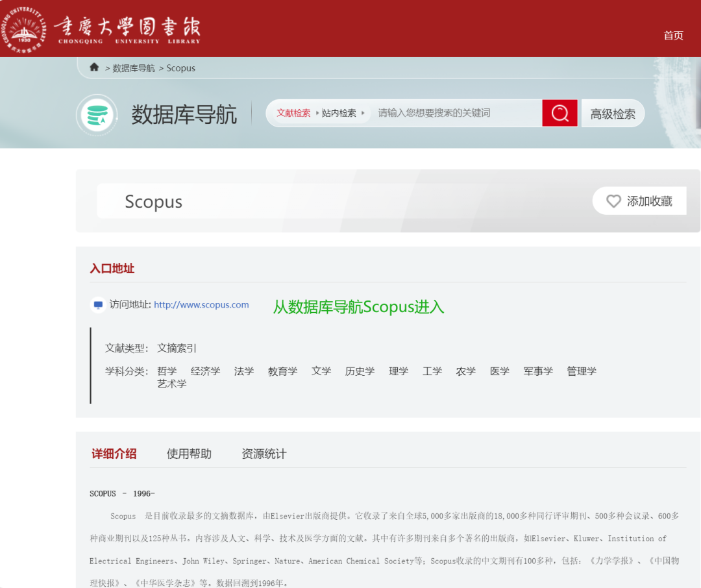Screen dimensions: 701x588
Task: Click the 工学 subject category
Action: pyautogui.click(x=432, y=371)
